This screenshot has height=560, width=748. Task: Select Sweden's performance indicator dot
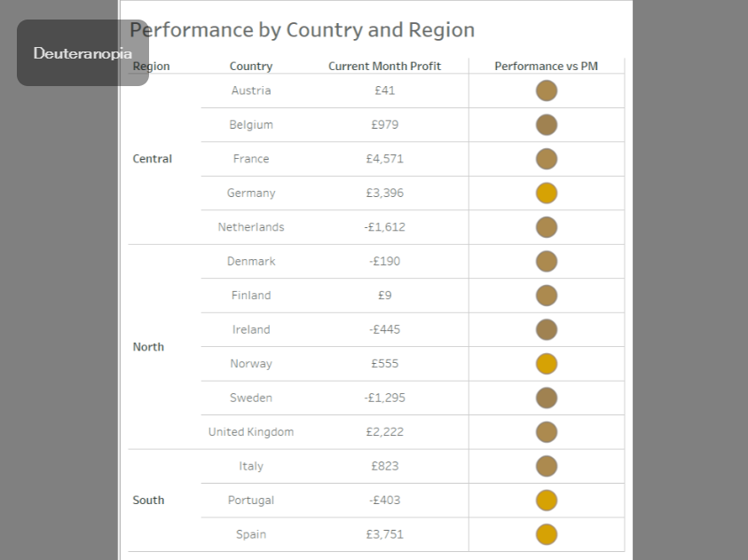547,398
